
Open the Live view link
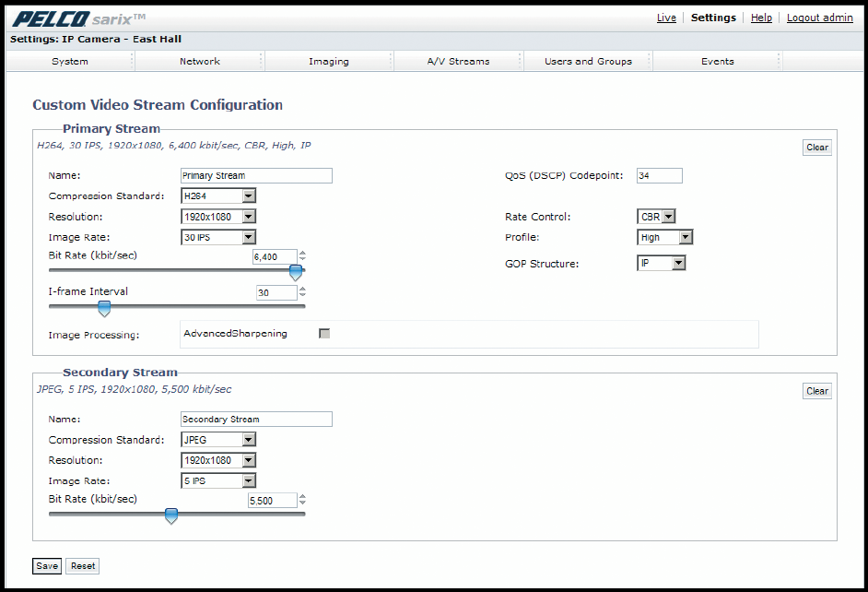(666, 18)
